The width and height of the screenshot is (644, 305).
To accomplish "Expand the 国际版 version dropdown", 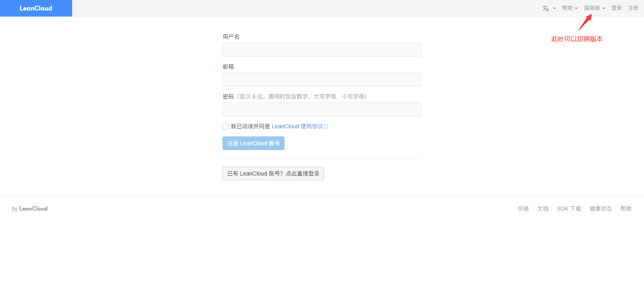I will pyautogui.click(x=595, y=8).
